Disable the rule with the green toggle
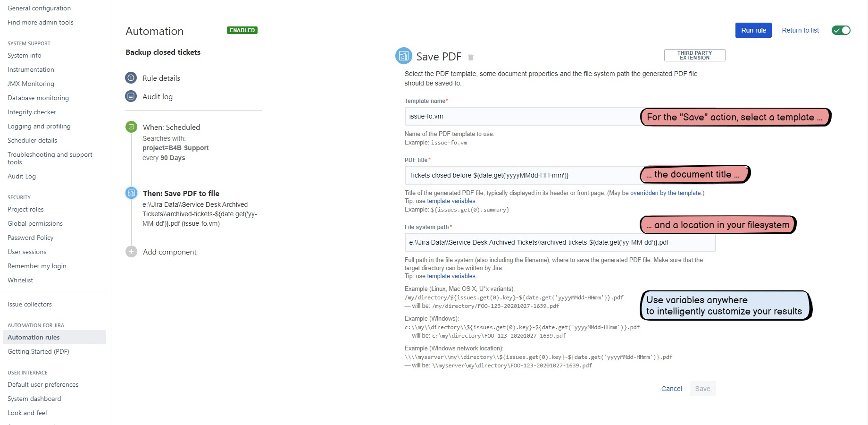The width and height of the screenshot is (868, 425). coord(841,30)
